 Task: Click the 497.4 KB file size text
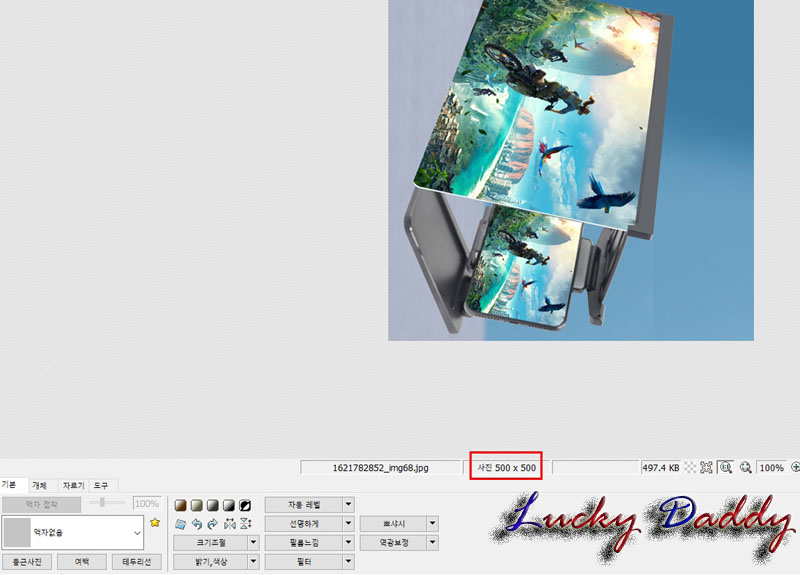(661, 467)
